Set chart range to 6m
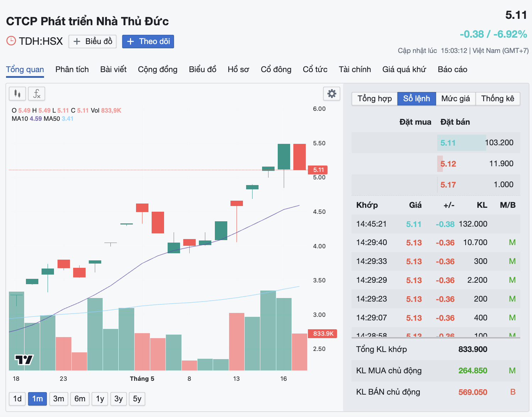This screenshot has height=417, width=532. [80, 399]
